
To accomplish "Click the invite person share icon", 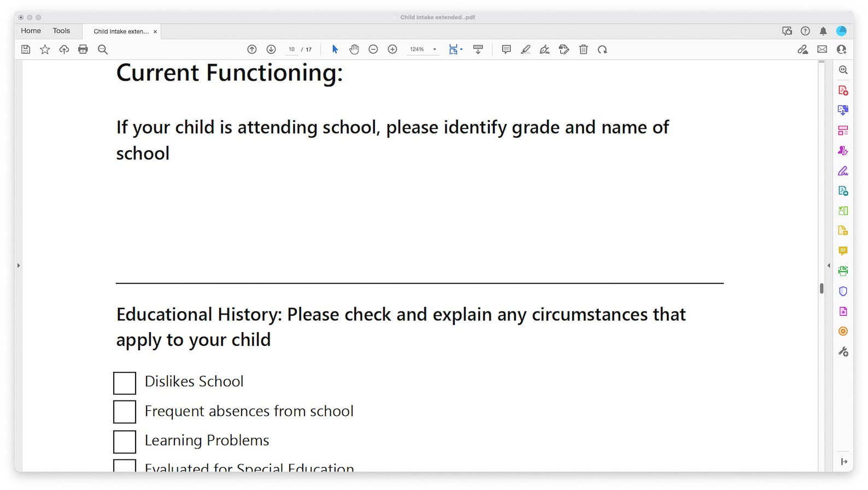I will click(x=842, y=50).
